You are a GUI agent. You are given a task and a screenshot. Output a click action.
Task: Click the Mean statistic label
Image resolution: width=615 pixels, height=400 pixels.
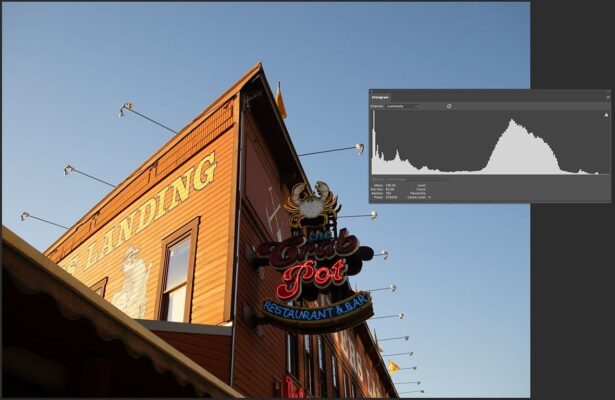378,185
